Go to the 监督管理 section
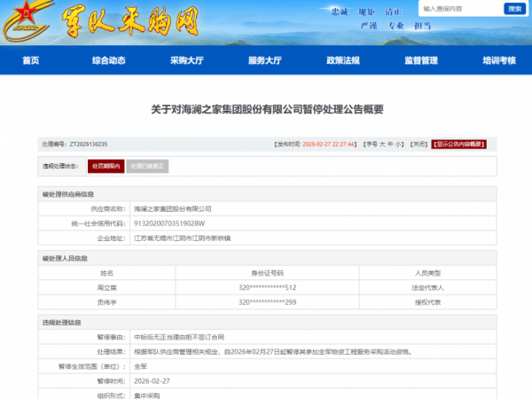 pyautogui.click(x=420, y=60)
